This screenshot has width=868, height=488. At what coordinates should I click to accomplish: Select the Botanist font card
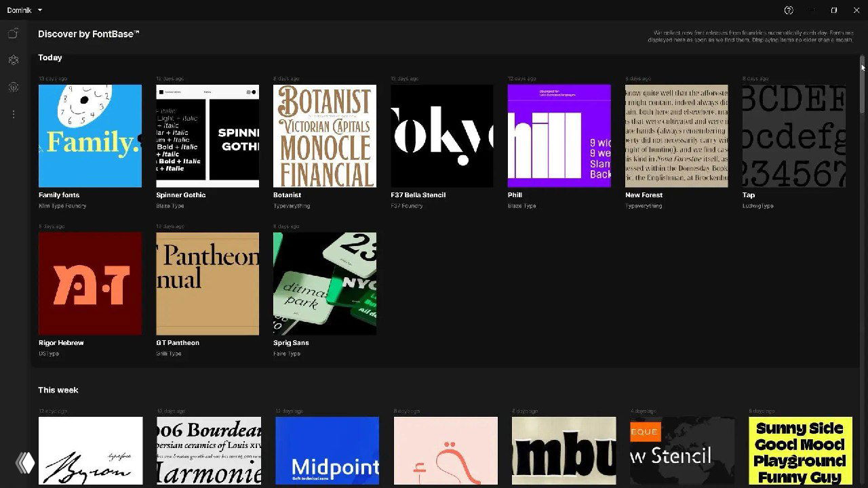325,136
